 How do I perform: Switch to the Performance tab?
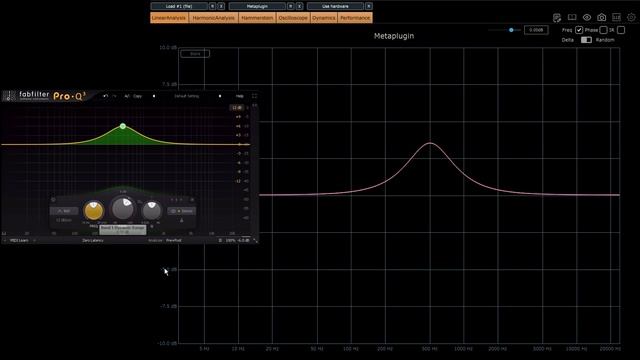355,18
